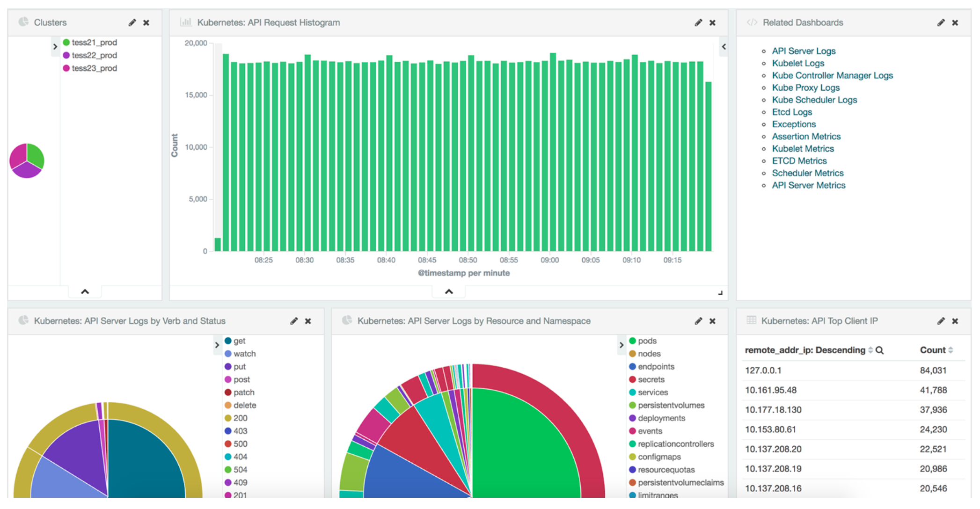
Task: Expand spy panel under API Request Histogram
Action: click(x=448, y=291)
